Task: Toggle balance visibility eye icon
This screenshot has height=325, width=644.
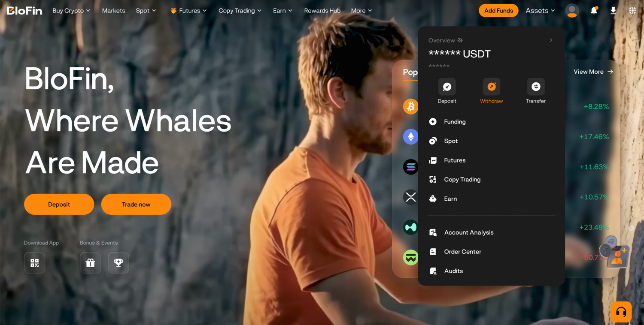Action: [460, 40]
